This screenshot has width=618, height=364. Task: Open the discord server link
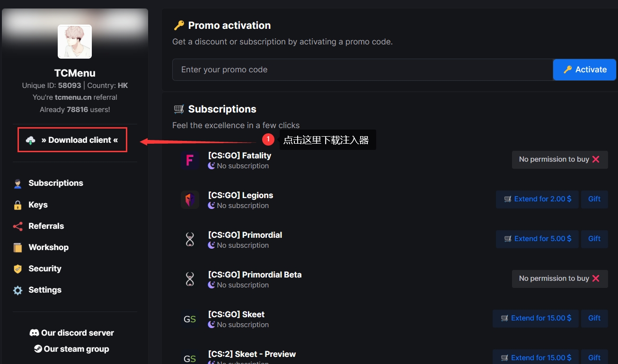[x=72, y=333]
